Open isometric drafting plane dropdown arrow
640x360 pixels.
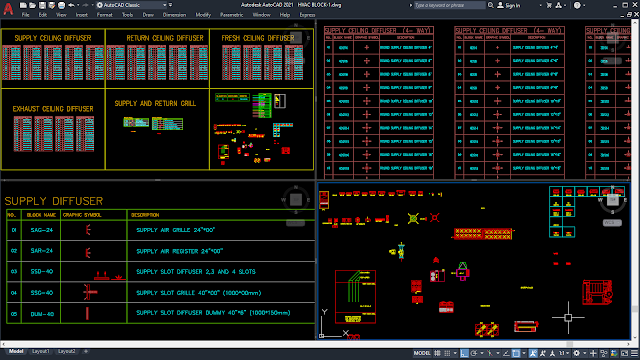(x=498, y=353)
